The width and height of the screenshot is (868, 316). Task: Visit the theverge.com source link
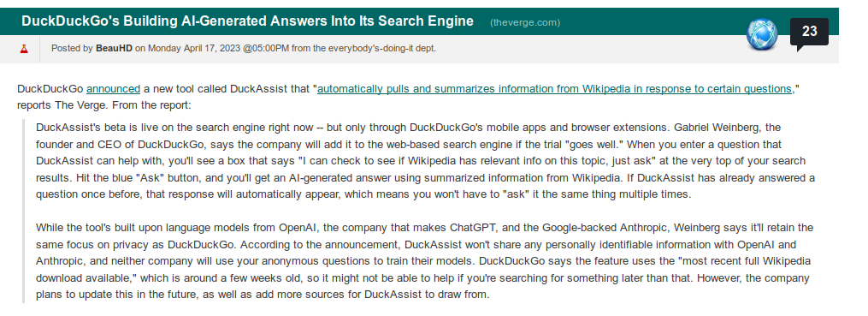[x=525, y=23]
